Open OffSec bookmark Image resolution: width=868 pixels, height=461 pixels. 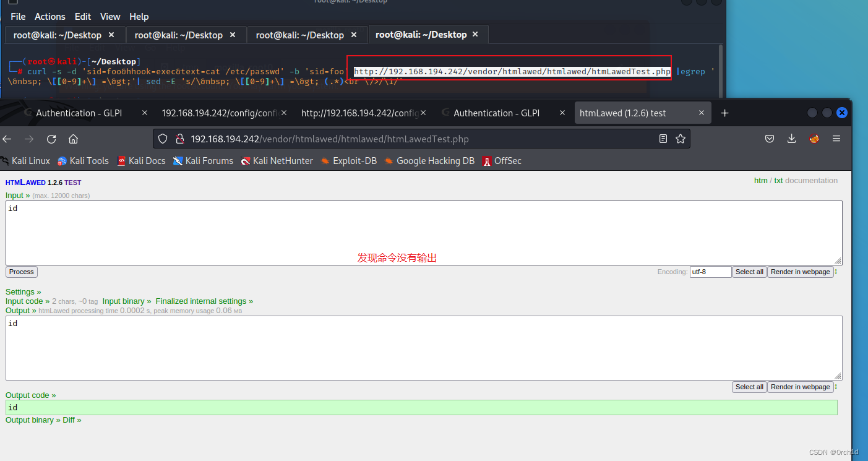(x=502, y=160)
